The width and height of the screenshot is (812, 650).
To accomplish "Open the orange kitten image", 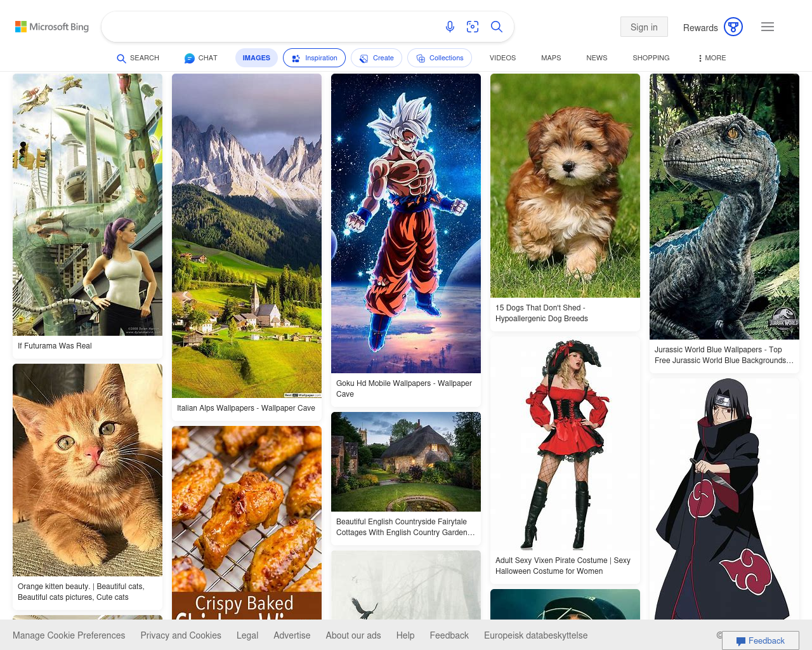I will point(88,470).
